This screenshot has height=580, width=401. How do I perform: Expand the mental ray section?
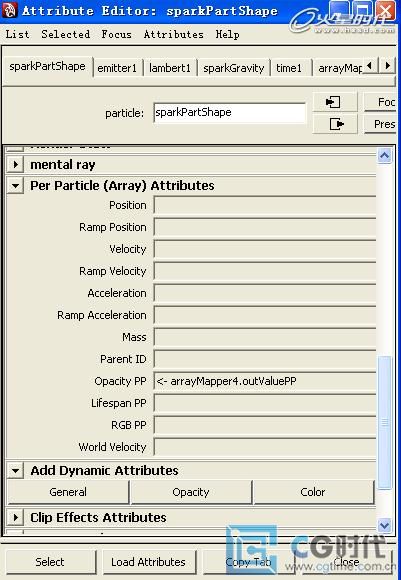pyautogui.click(x=15, y=164)
